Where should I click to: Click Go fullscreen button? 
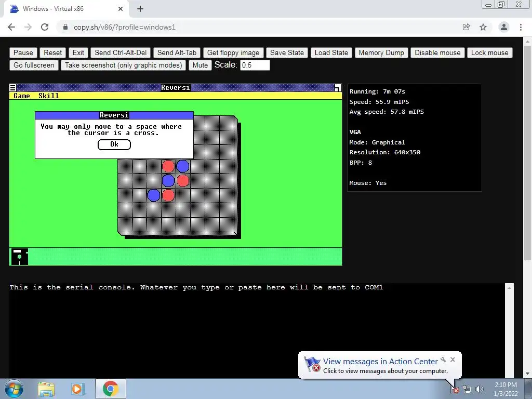(x=34, y=65)
